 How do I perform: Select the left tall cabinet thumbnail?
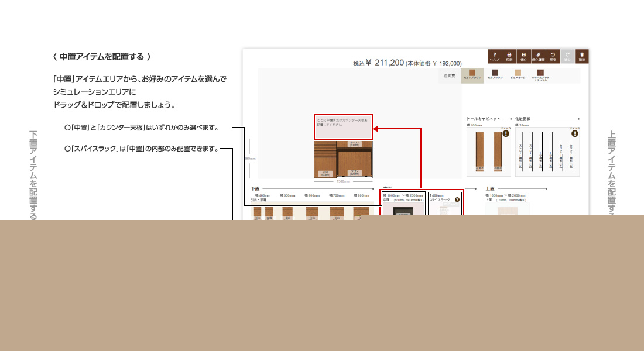point(479,152)
